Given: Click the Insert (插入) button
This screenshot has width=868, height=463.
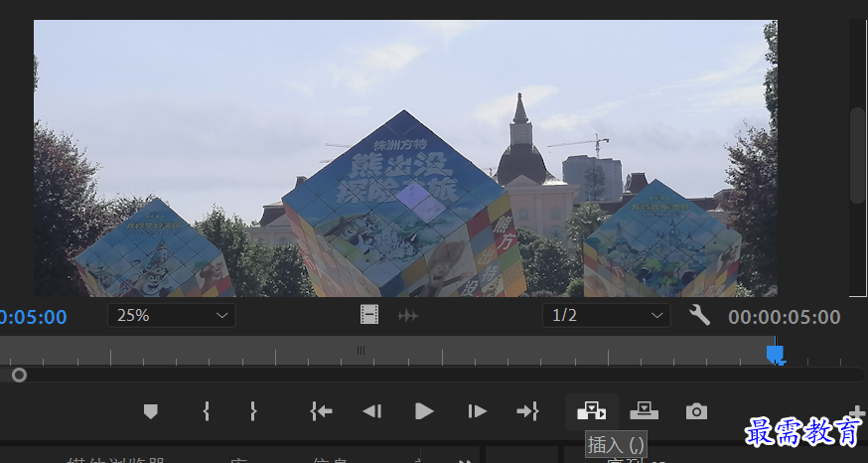Looking at the screenshot, I should 592,411.
